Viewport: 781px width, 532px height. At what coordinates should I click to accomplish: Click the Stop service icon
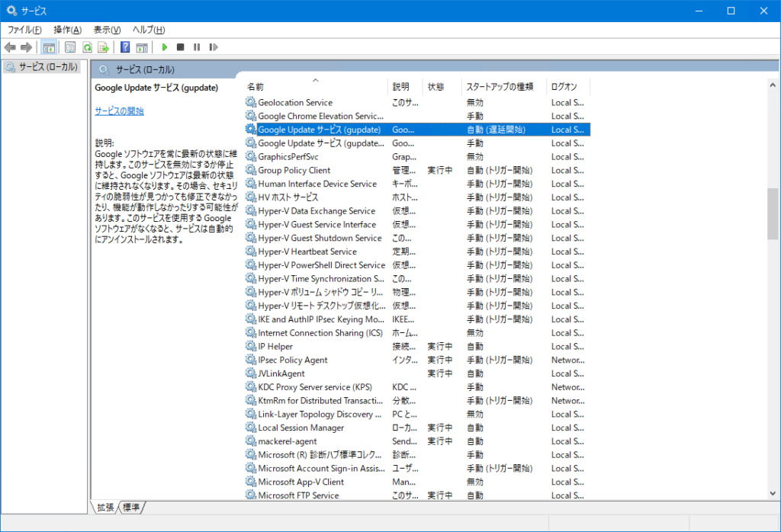pyautogui.click(x=182, y=46)
